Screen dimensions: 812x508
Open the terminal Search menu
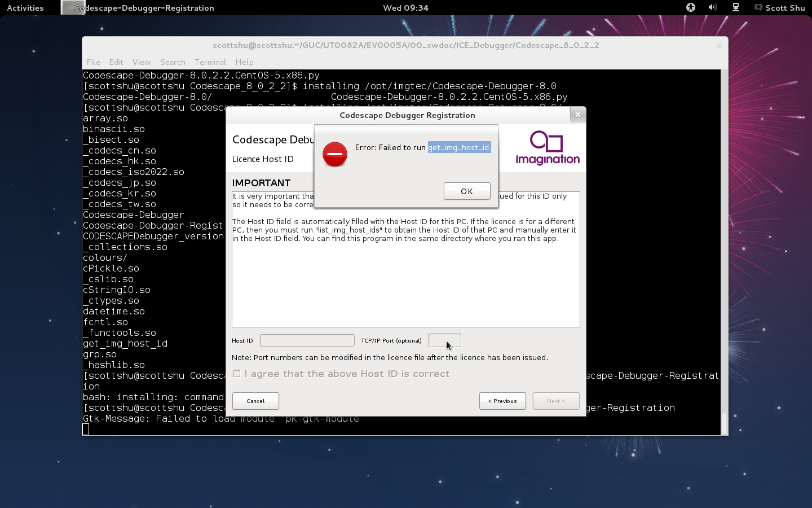(x=173, y=62)
